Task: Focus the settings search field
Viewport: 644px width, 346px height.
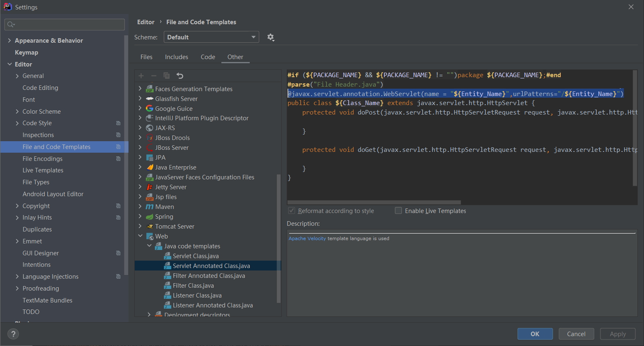Action: (64, 25)
